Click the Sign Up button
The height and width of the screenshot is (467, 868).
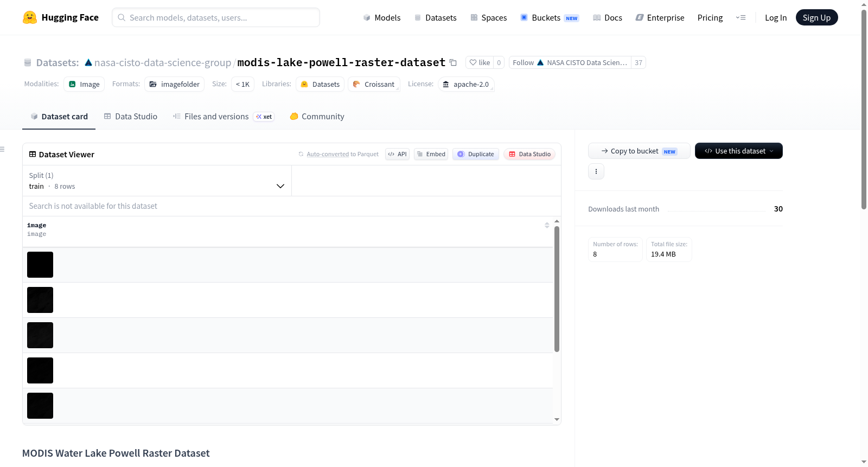tap(817, 17)
